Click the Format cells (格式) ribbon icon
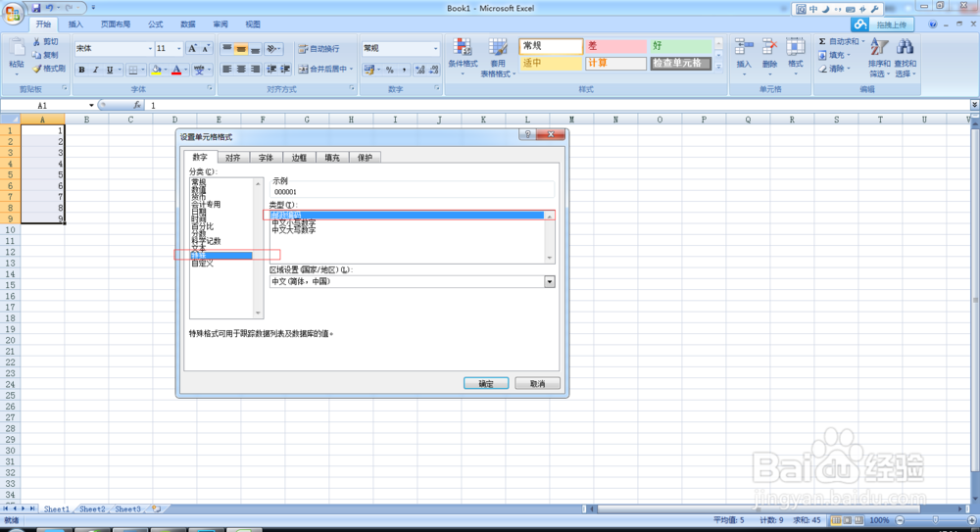 pyautogui.click(x=795, y=49)
